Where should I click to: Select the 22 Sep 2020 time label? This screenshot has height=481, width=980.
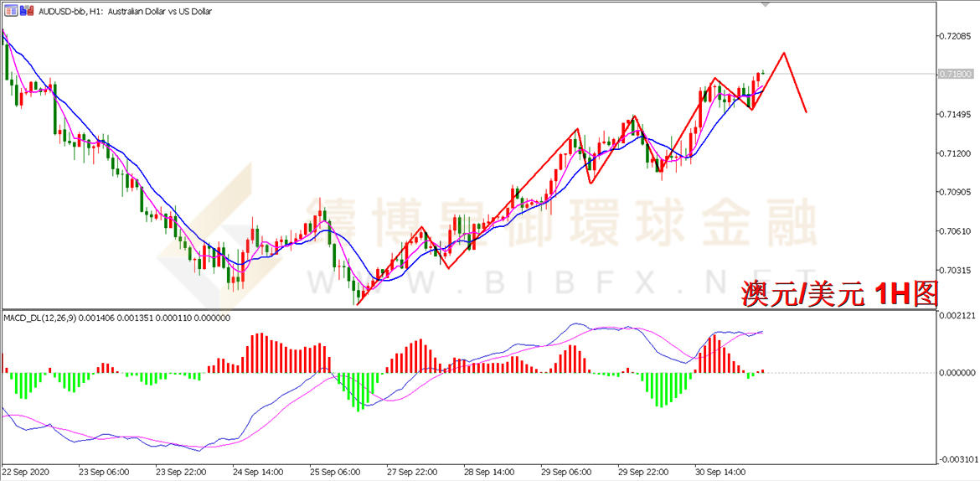[28, 472]
